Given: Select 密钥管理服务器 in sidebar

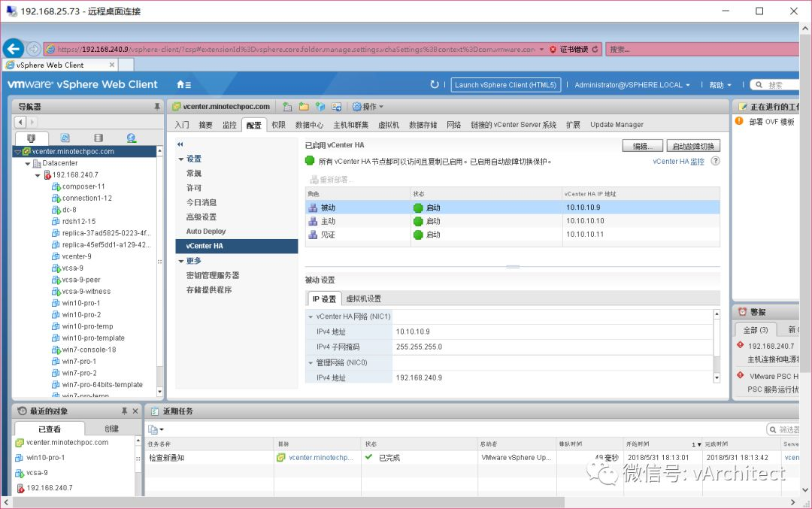Looking at the screenshot, I should coord(213,275).
